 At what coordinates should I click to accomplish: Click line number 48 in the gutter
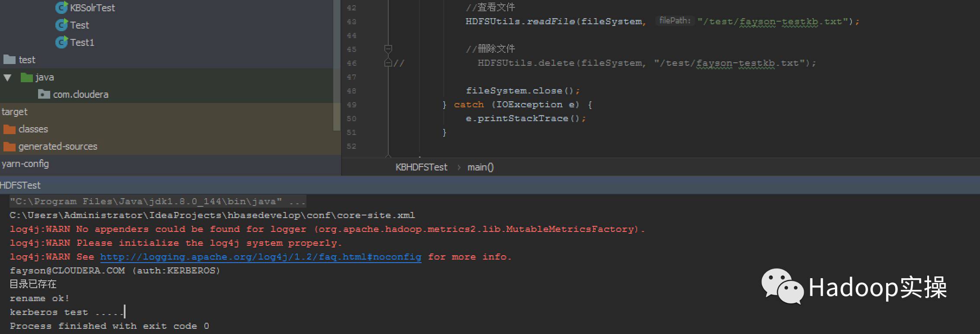351,91
